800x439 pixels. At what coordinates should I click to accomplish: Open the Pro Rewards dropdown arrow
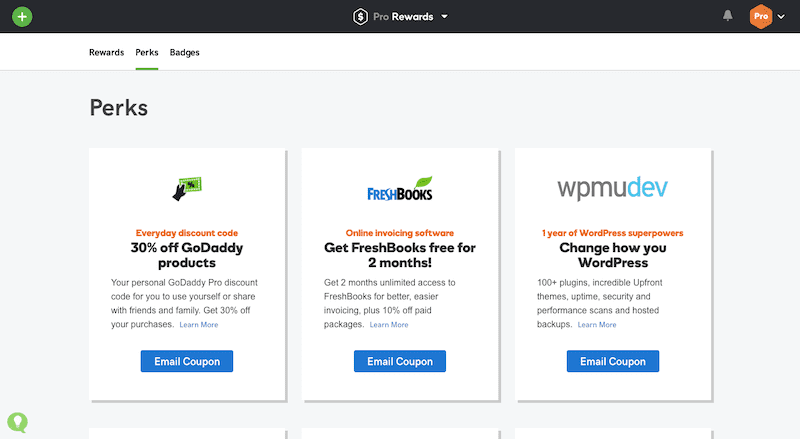[x=444, y=16]
